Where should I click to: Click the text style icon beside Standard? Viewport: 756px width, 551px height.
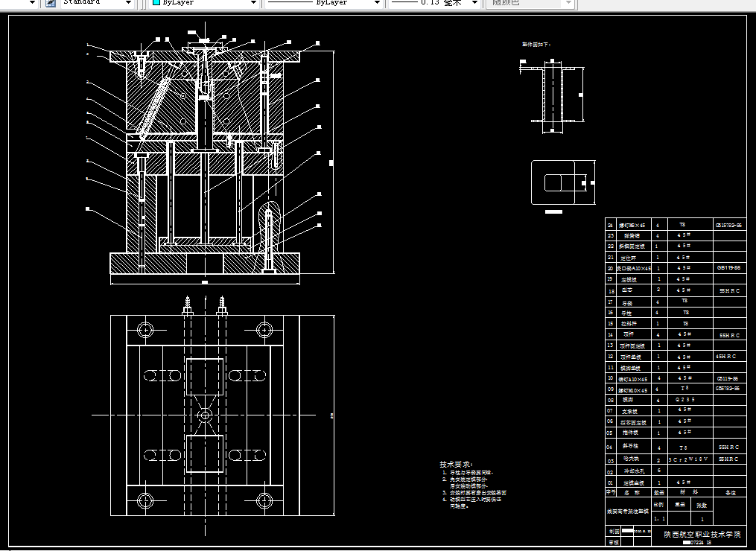click(51, 3)
